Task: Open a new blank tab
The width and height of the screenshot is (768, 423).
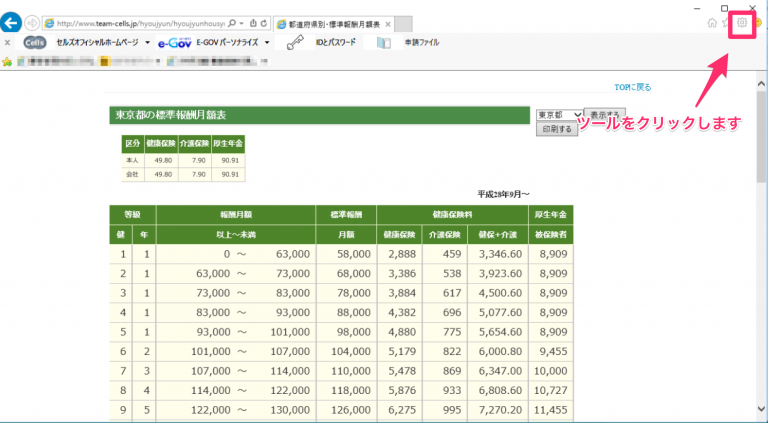Action: coord(403,24)
